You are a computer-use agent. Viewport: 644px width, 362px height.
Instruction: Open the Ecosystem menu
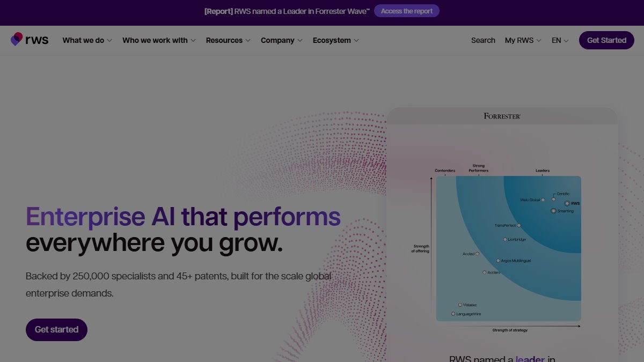click(x=336, y=40)
